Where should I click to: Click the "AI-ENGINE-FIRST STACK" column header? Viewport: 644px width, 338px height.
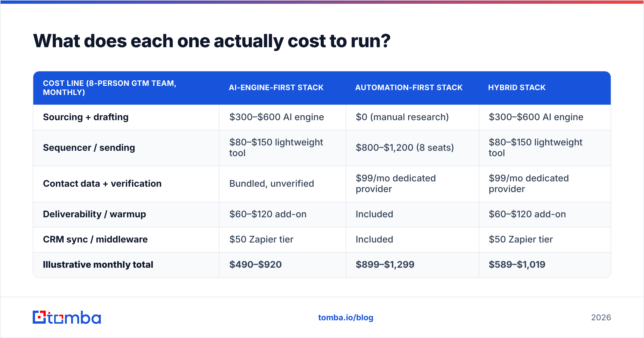tap(276, 87)
